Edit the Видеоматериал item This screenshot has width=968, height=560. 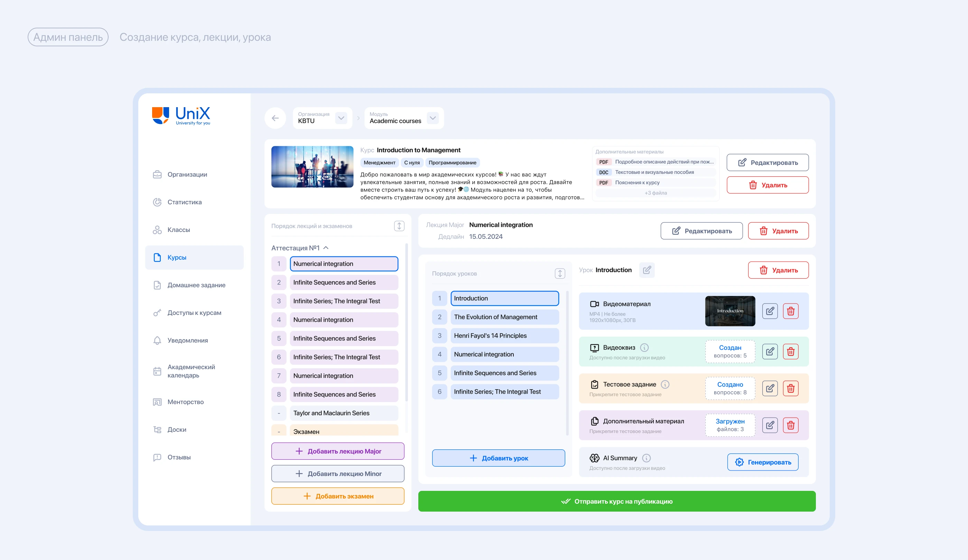click(770, 311)
